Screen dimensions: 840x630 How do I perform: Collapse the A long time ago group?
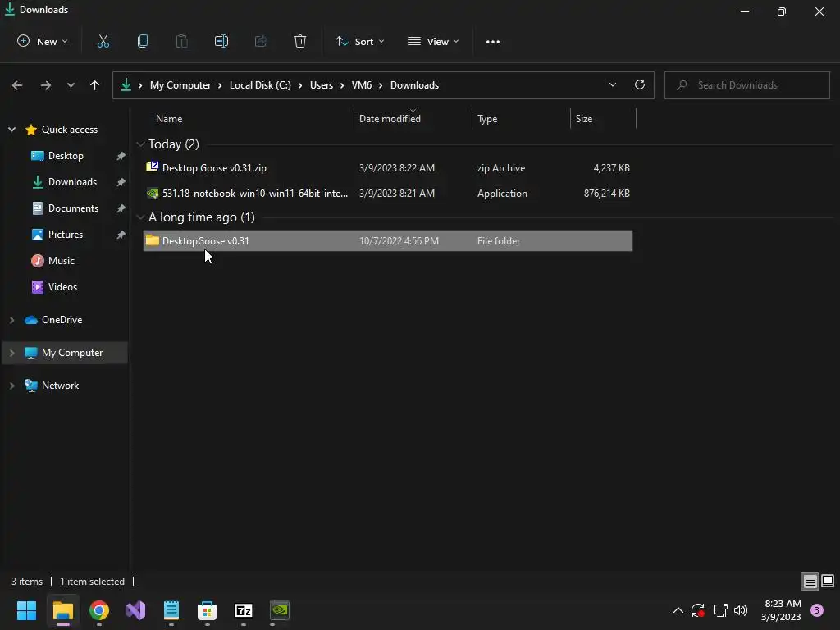[x=140, y=217]
